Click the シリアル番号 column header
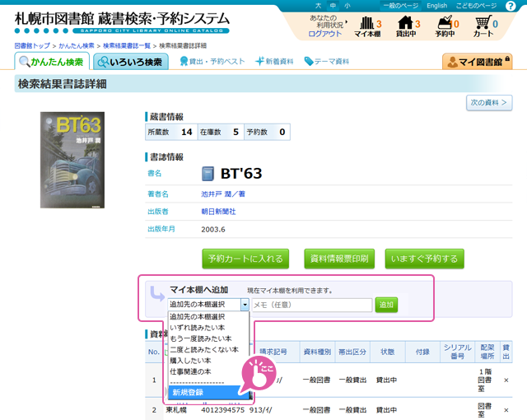Viewport: 527px width, 420px height. click(458, 352)
